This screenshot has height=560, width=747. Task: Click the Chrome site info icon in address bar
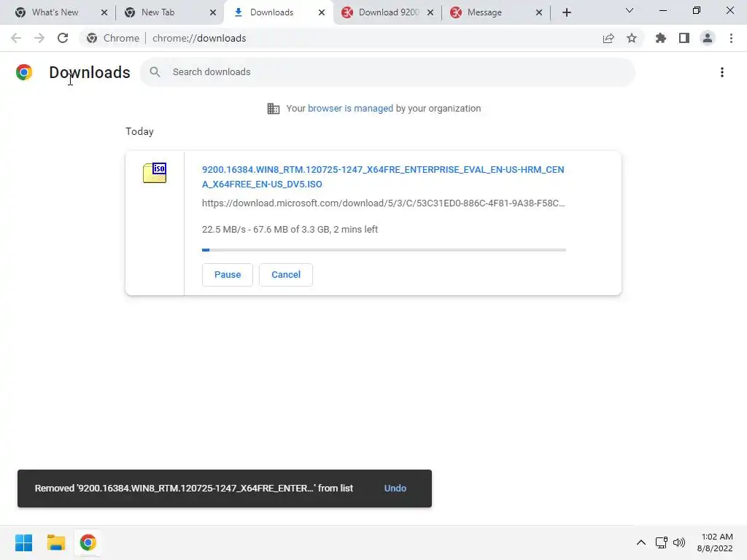click(x=92, y=38)
